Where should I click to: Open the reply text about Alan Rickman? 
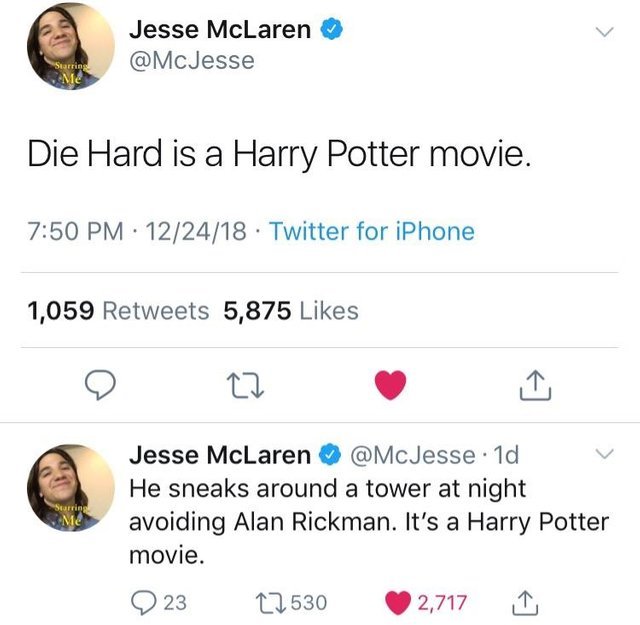(369, 522)
